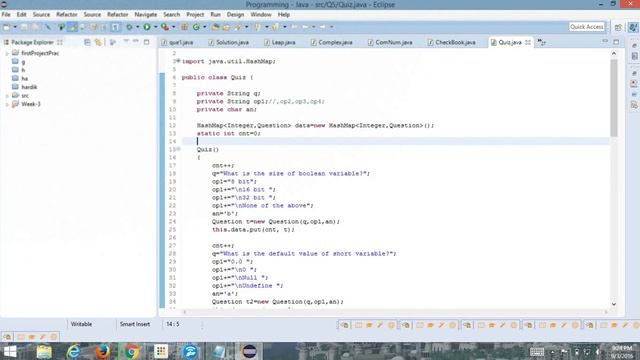Click the Save toolbar icon

tap(24, 27)
